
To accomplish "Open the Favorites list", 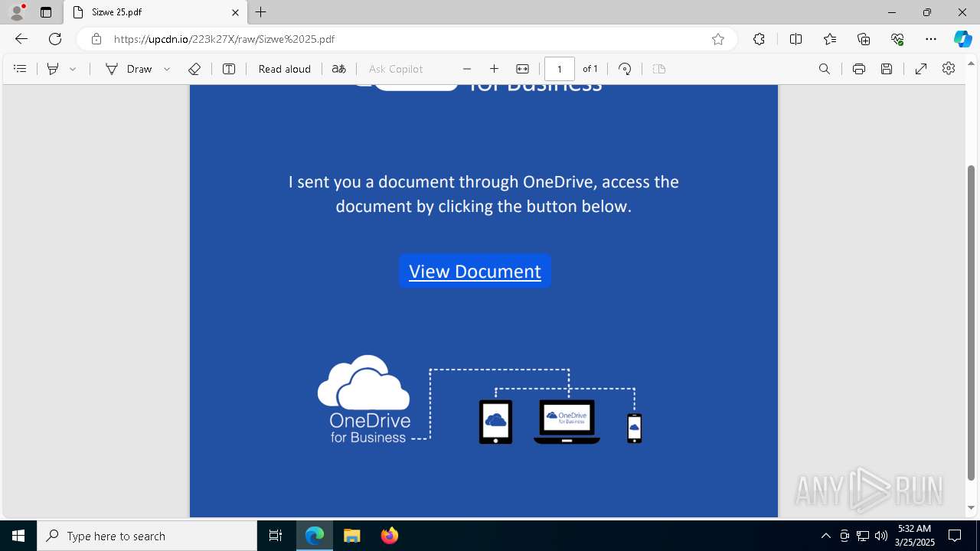I will (x=830, y=39).
